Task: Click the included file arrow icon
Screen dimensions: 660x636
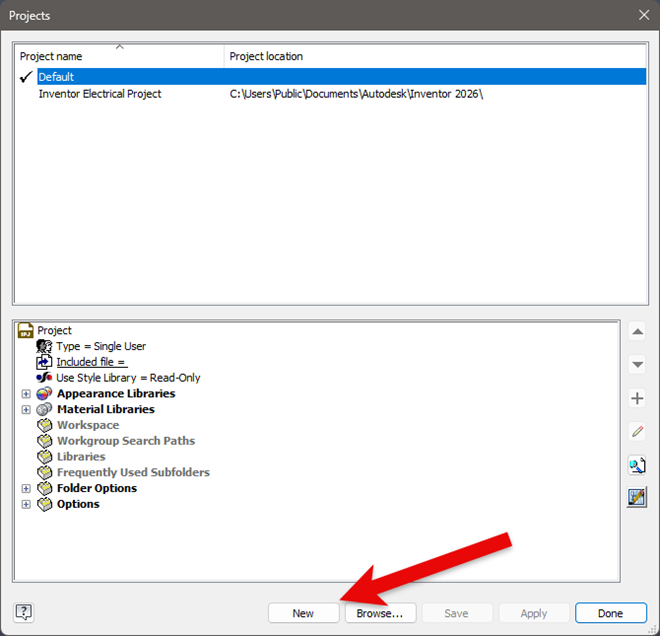Action: coord(44,362)
